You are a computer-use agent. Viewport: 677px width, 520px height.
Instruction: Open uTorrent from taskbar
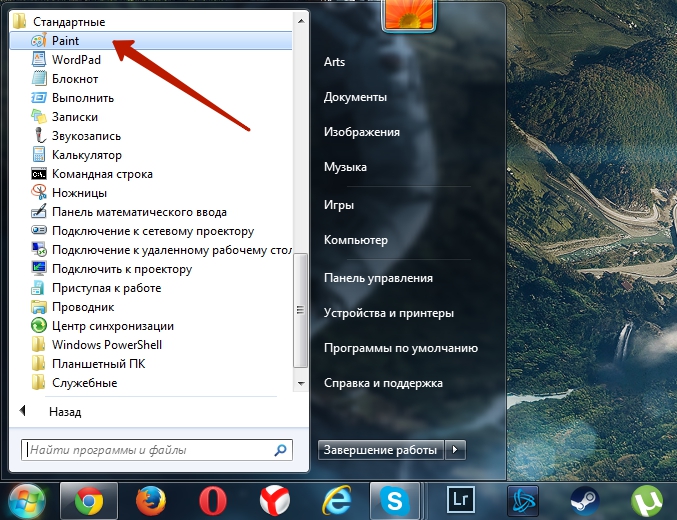click(647, 502)
